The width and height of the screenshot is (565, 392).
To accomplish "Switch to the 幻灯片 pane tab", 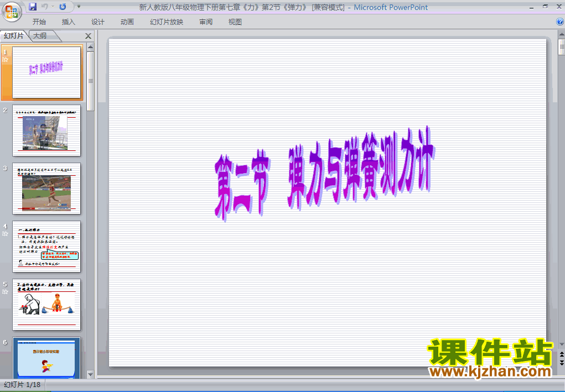I will [14, 35].
